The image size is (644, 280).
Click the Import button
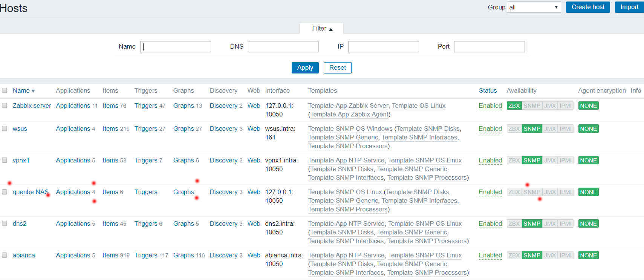coord(629,7)
